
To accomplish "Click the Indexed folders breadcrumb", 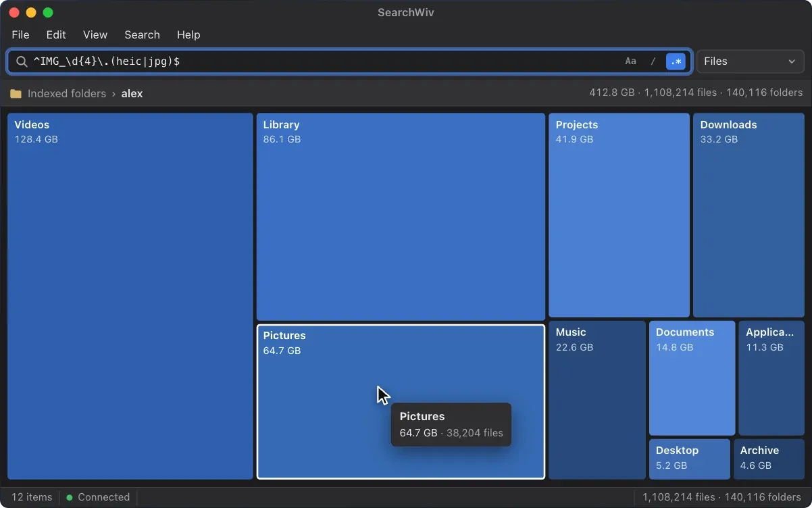I will click(67, 94).
